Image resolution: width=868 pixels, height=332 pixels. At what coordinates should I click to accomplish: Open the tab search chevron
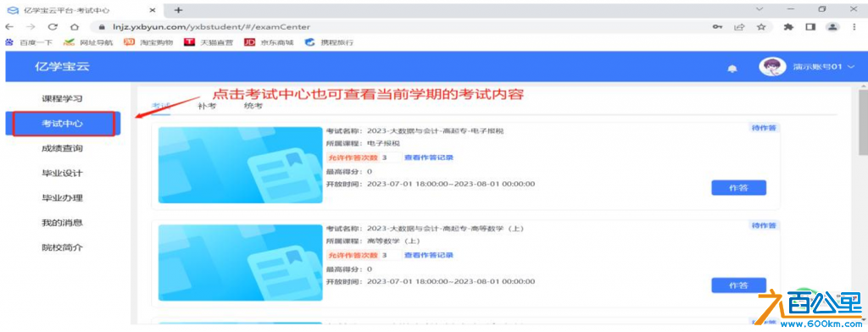[759, 8]
